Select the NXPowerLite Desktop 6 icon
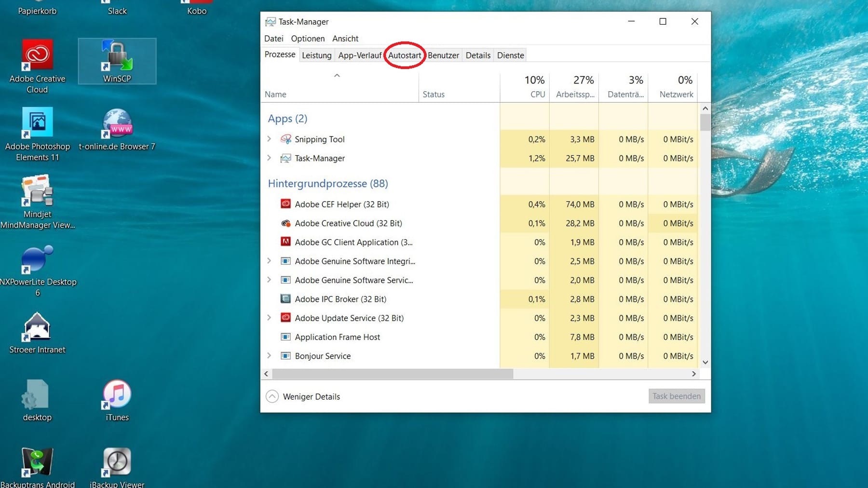Screen dimensions: 868x488 (37, 270)
